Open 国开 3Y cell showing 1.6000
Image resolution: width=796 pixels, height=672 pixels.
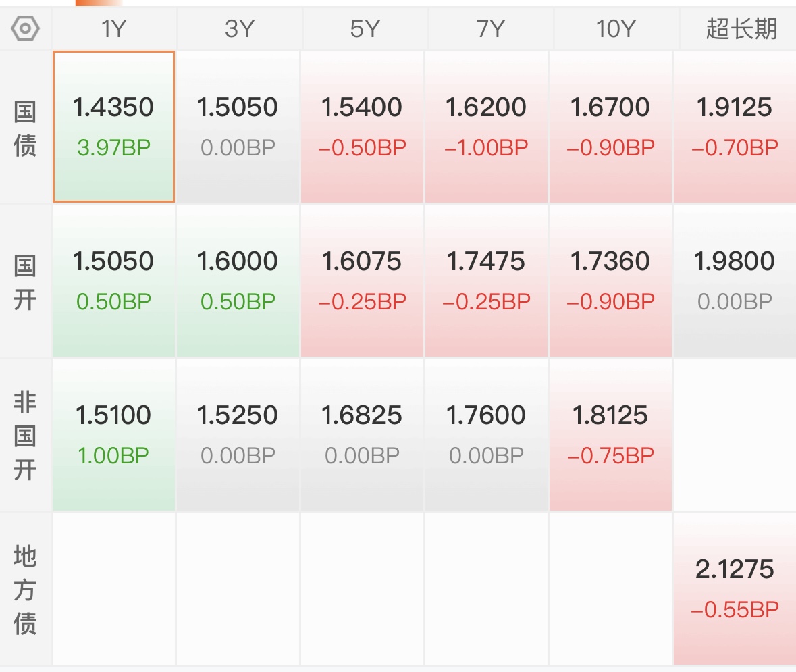238,281
